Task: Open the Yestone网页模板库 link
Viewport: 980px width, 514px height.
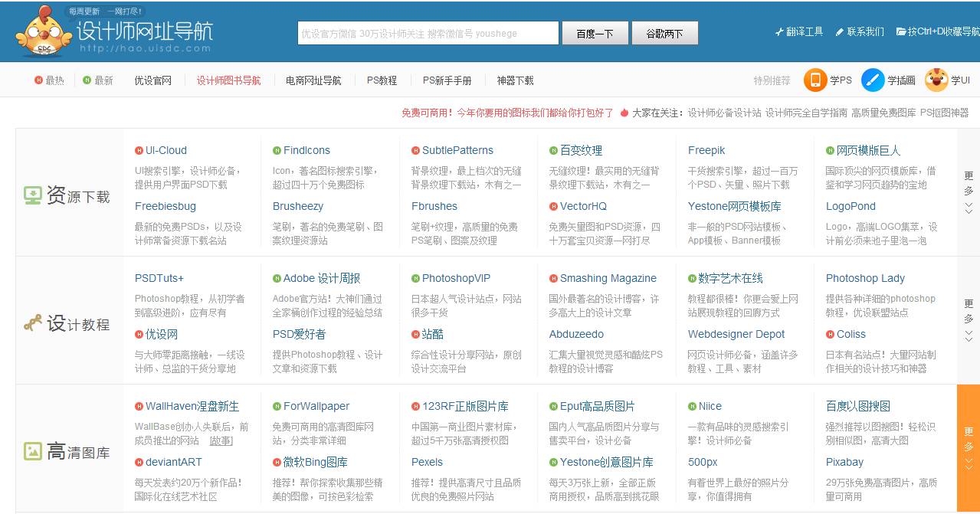Action: tap(735, 207)
